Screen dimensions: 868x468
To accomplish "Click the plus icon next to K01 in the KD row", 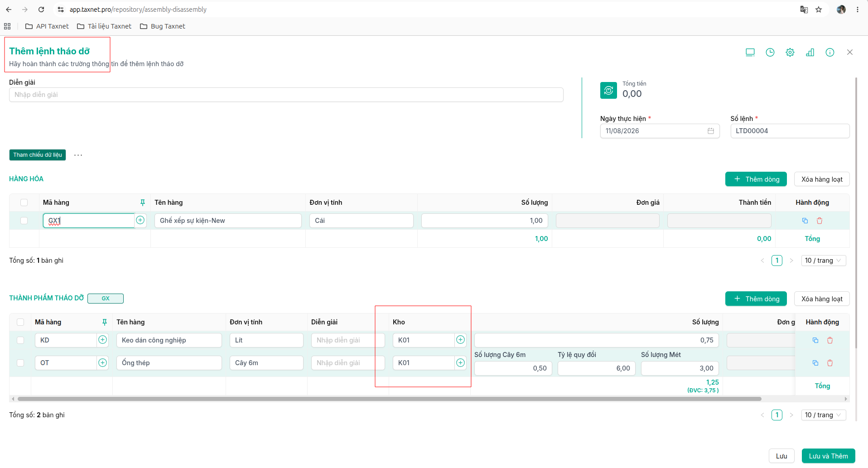I will tap(460, 340).
